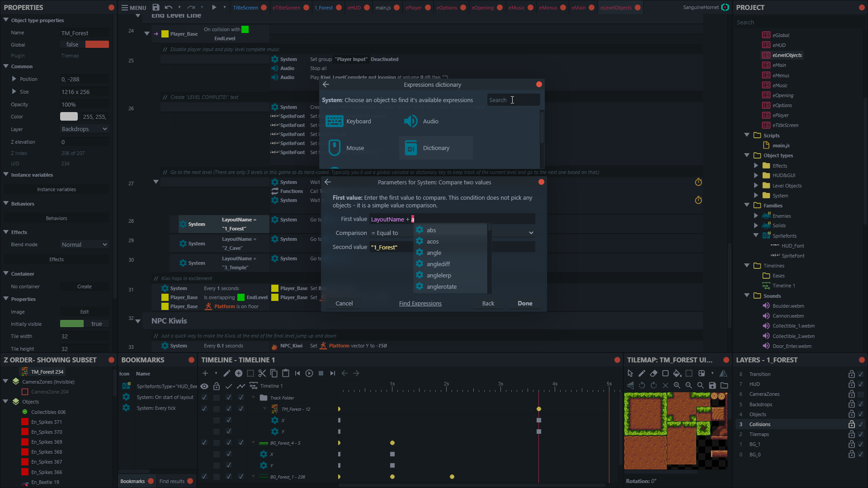Screen dimensions: 868x488
Task: Toggle visibility checkbox of CameraZones layer
Action: click(861, 394)
